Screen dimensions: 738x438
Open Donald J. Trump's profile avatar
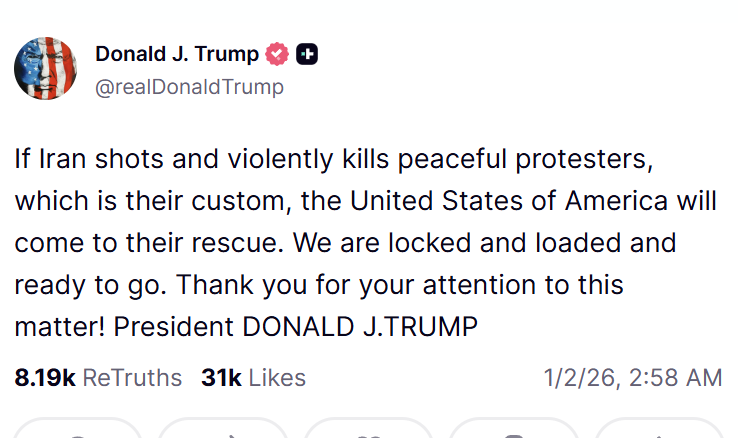47,69
